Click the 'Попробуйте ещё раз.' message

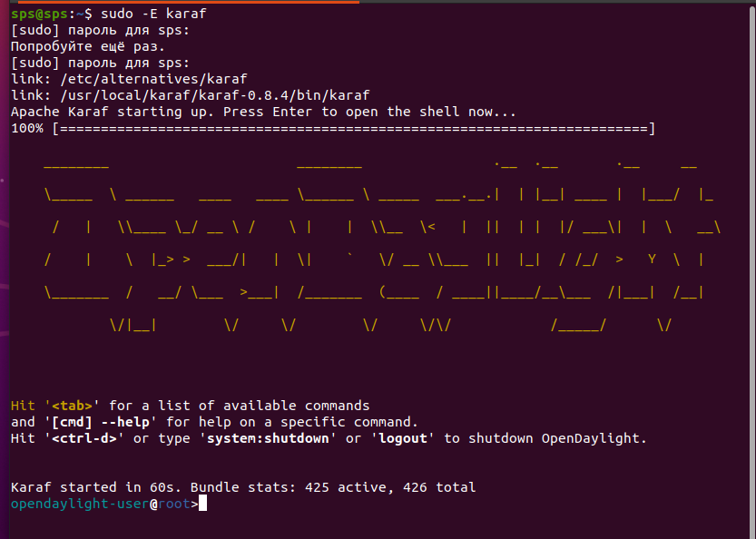click(88, 46)
